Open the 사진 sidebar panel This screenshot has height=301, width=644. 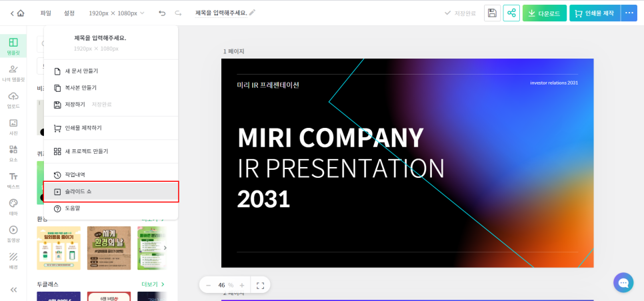pos(13,127)
